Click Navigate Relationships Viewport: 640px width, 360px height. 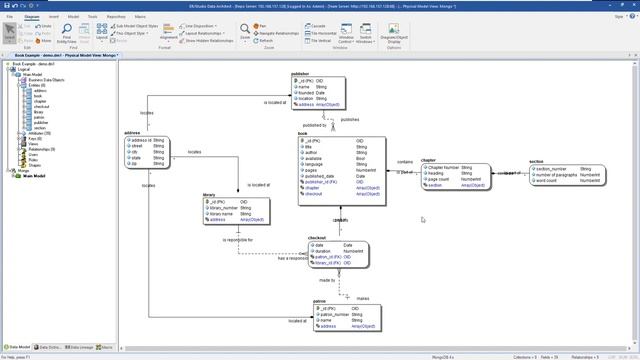[276, 33]
